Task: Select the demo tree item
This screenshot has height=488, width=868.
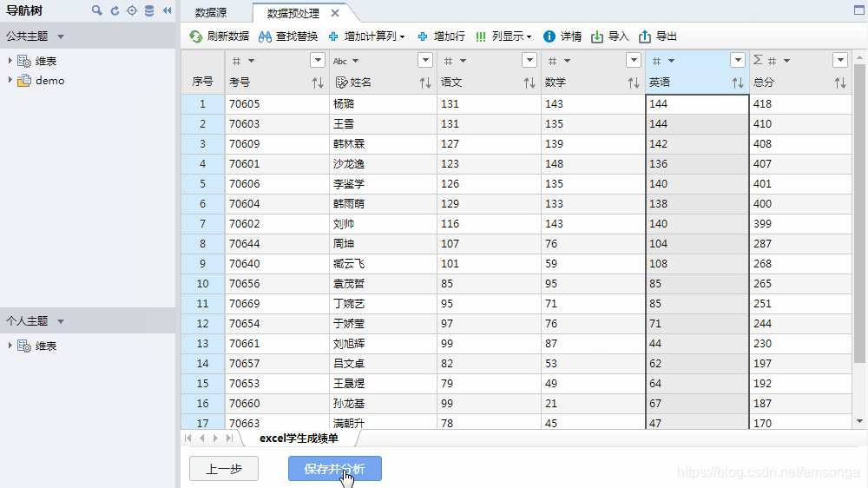Action: (49, 81)
